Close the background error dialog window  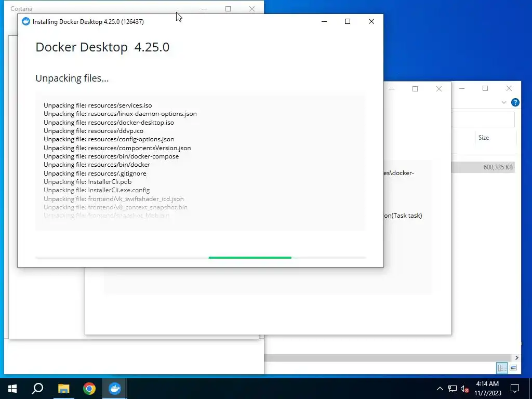coord(438,89)
